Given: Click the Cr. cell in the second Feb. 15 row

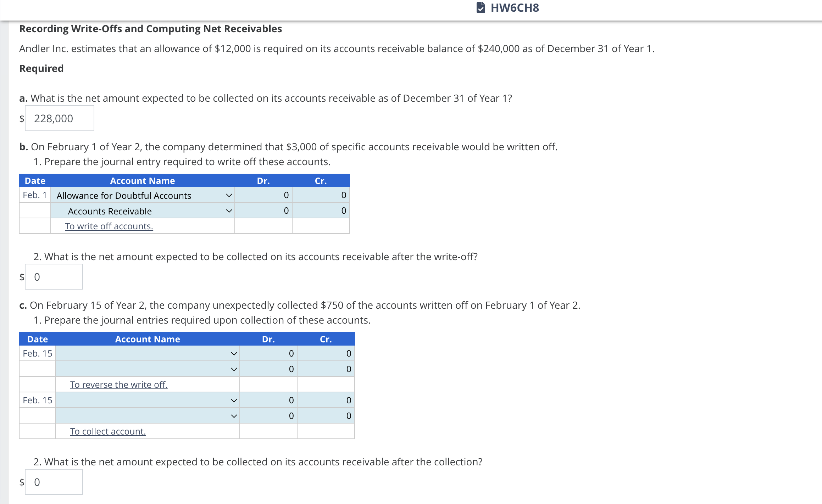Looking at the screenshot, I should click(325, 369).
